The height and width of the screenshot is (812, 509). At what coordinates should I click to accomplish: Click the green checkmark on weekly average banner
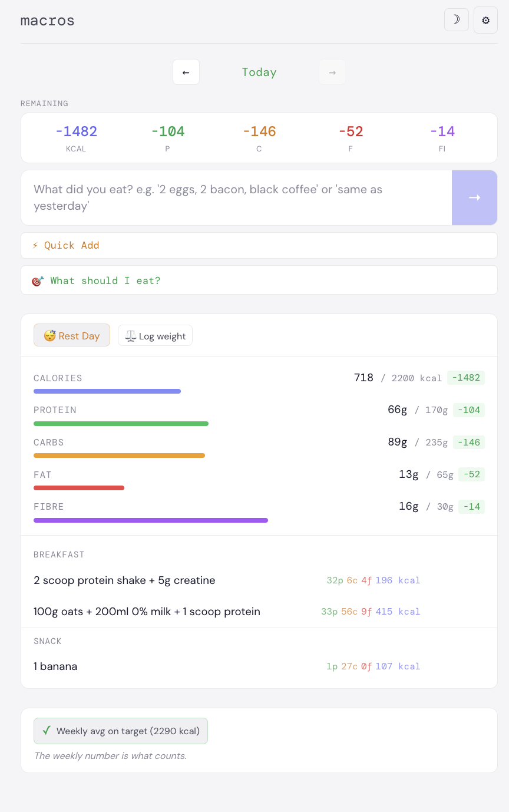(47, 731)
